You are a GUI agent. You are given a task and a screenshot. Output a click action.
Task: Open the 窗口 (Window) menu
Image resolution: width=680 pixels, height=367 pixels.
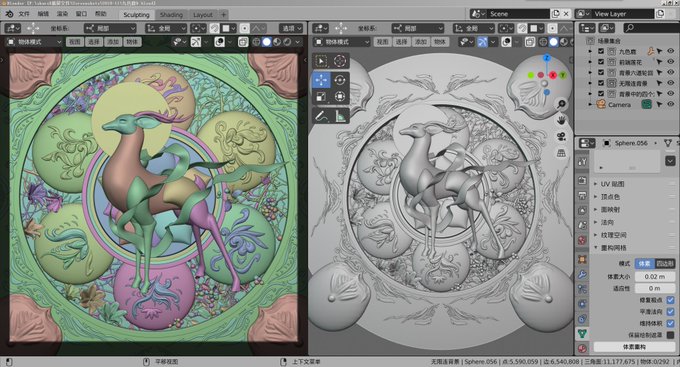coord(82,14)
